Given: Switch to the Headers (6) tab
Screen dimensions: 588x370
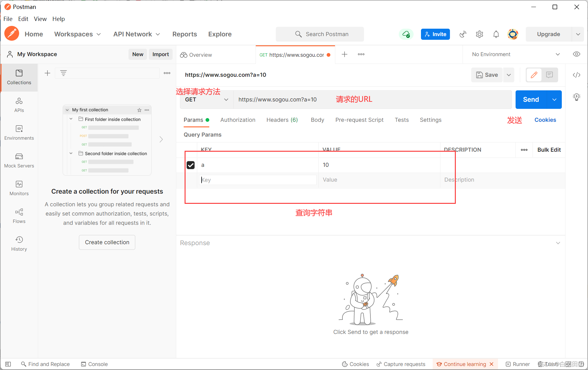Looking at the screenshot, I should 282,120.
